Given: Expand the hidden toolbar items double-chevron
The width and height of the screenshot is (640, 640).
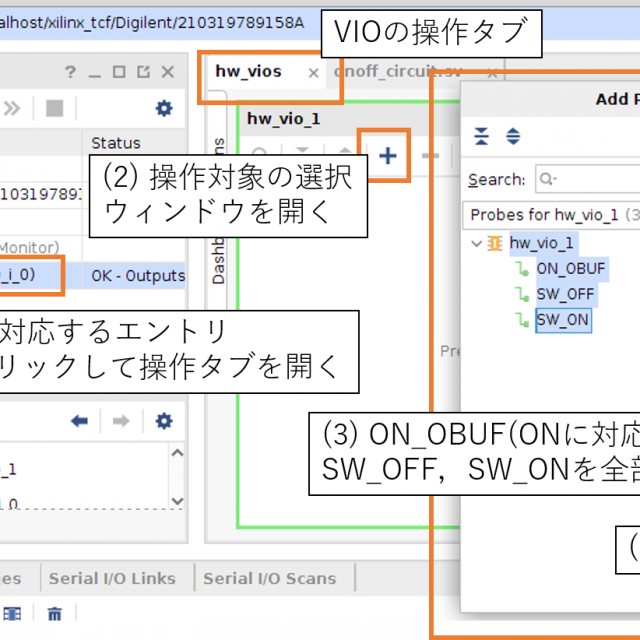Looking at the screenshot, I should tap(12, 108).
